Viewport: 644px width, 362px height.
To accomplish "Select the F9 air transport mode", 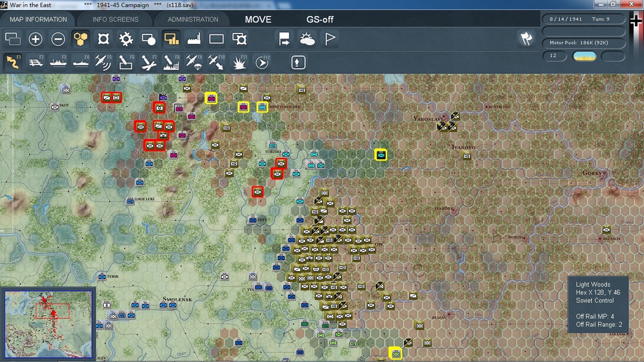I will tap(194, 62).
